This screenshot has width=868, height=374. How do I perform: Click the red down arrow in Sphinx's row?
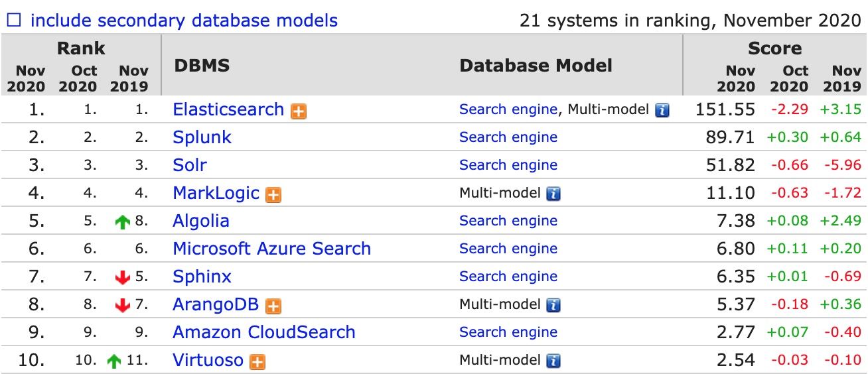click(122, 278)
